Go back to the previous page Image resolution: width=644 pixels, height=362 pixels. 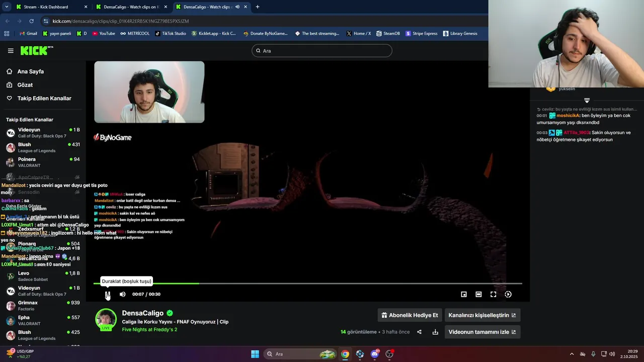(8, 21)
